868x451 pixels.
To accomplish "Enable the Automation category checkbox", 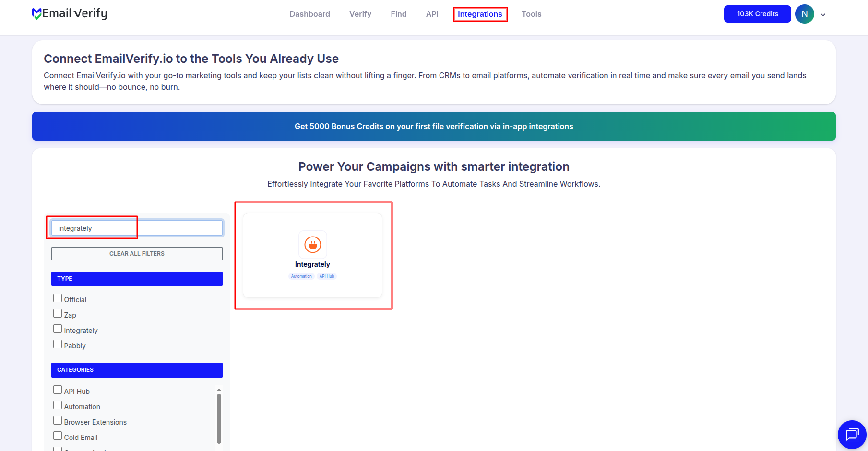I will coord(58,405).
